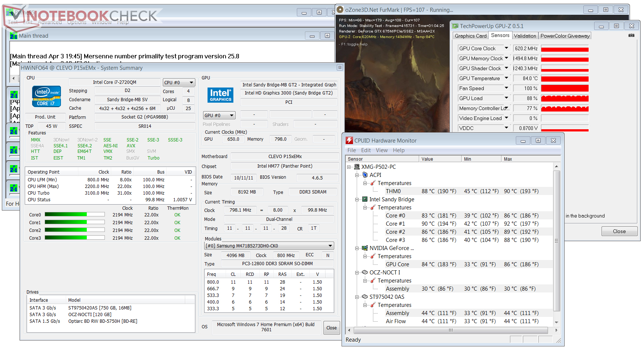644x349 pixels.
Task: Click the OCZ-NOCTI drive icon
Action: click(x=365, y=272)
